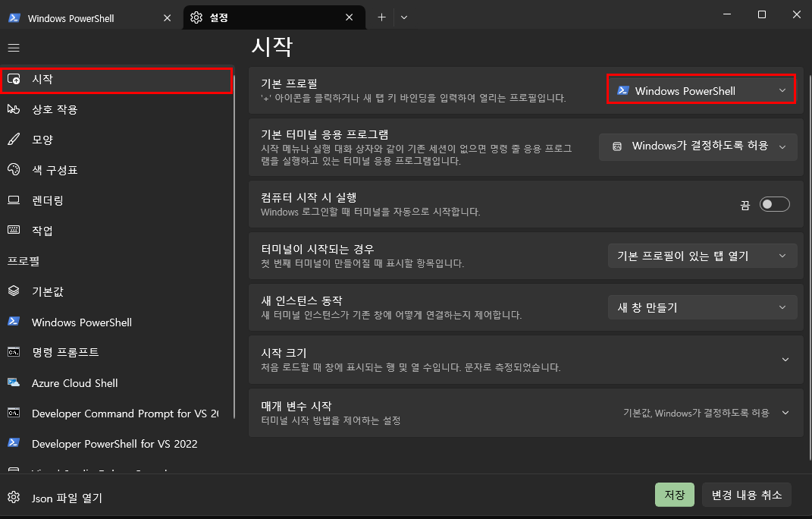
Task: Click the 컴퓨터 시작 시 실행 label
Action: click(x=309, y=197)
